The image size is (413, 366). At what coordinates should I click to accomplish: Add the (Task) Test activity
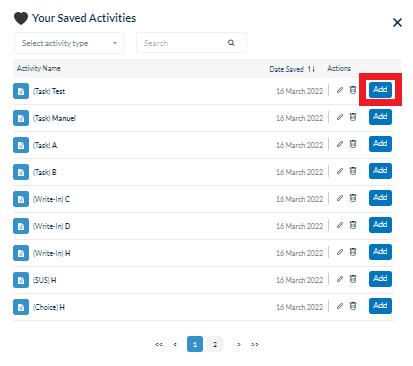coord(380,90)
